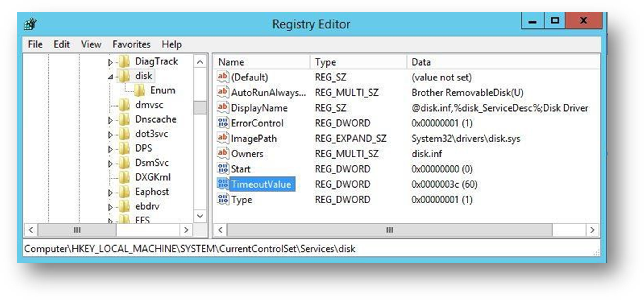
Task: Click tree pane scroll left arrow
Action: [x=31, y=230]
